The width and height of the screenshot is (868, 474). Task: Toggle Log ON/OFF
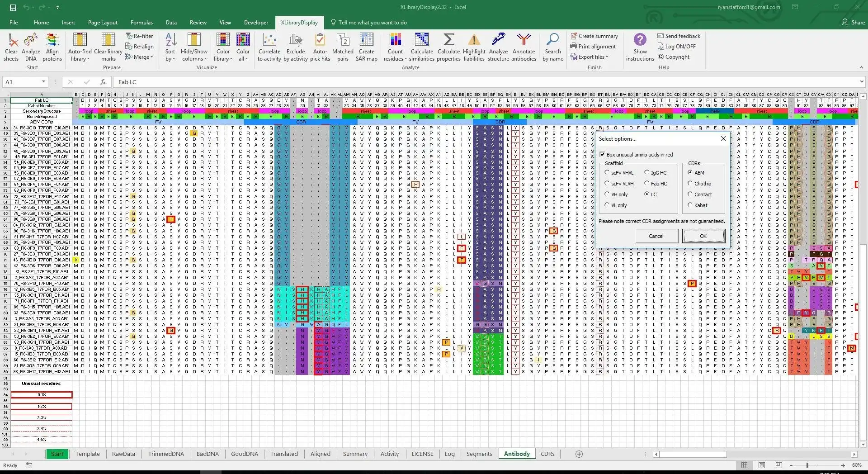[x=676, y=47]
